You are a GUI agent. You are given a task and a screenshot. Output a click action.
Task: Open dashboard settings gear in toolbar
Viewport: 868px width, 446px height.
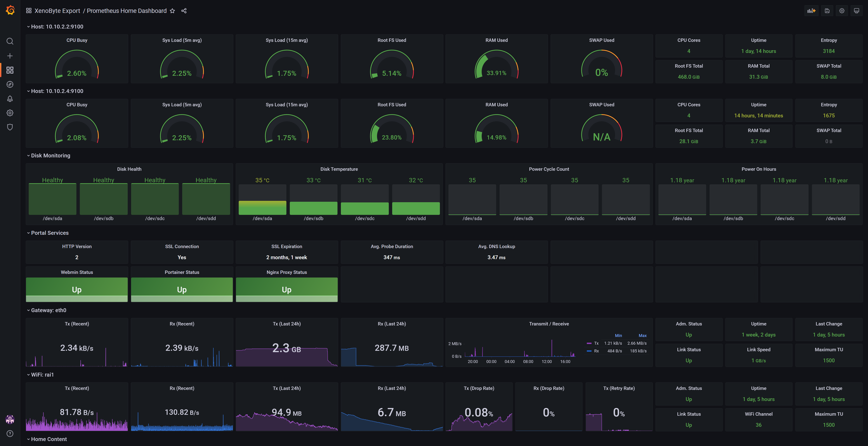[x=842, y=11]
